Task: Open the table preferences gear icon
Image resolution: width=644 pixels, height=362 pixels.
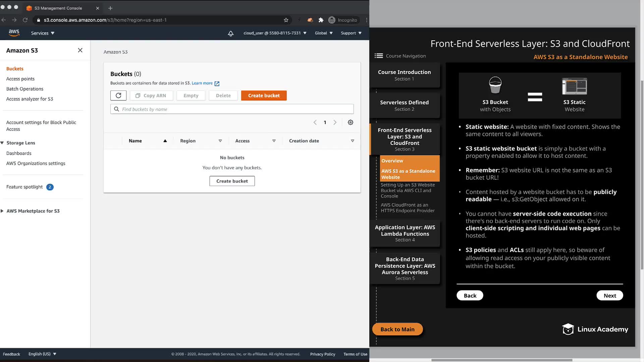Action: pos(350,122)
